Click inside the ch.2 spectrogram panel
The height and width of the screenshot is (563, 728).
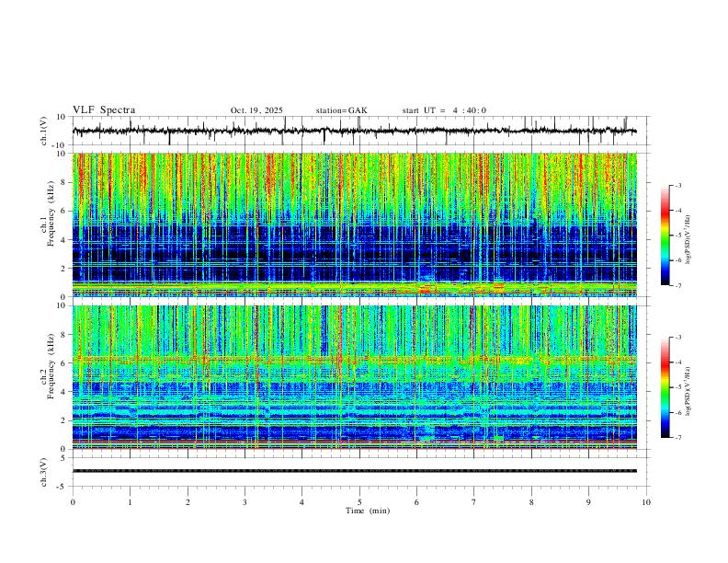pyautogui.click(x=355, y=377)
